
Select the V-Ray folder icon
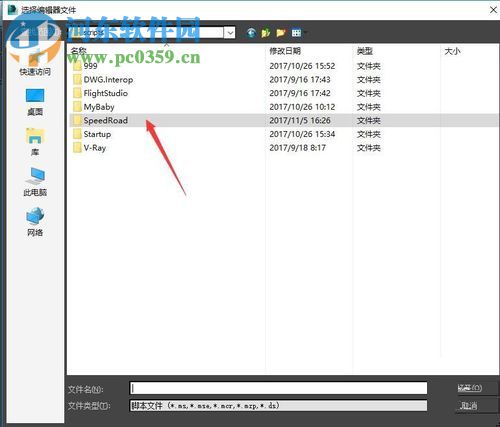coord(77,148)
